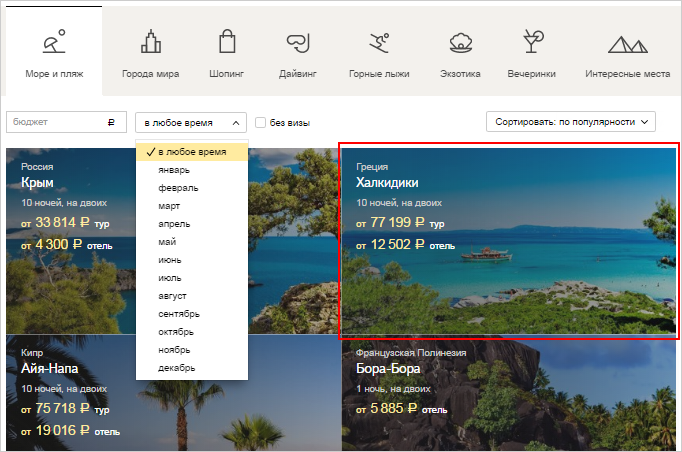Open the Море и пляж tab label

click(x=54, y=74)
